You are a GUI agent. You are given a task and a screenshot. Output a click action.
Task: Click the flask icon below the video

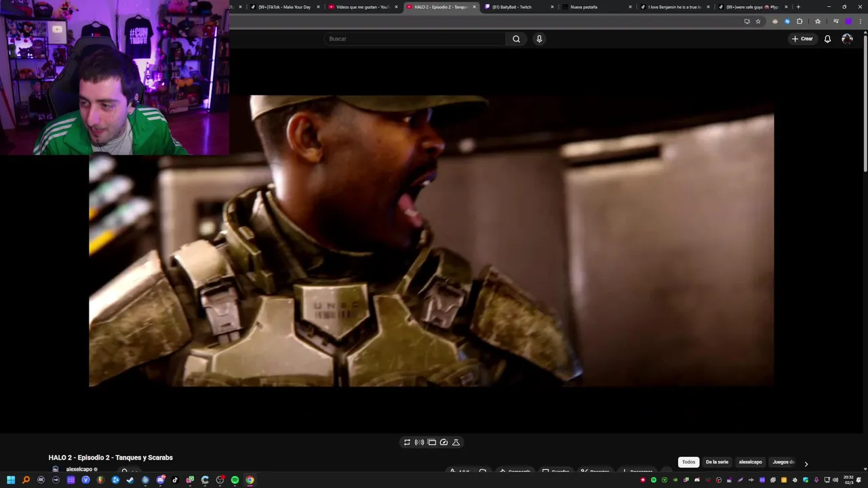[x=456, y=443]
